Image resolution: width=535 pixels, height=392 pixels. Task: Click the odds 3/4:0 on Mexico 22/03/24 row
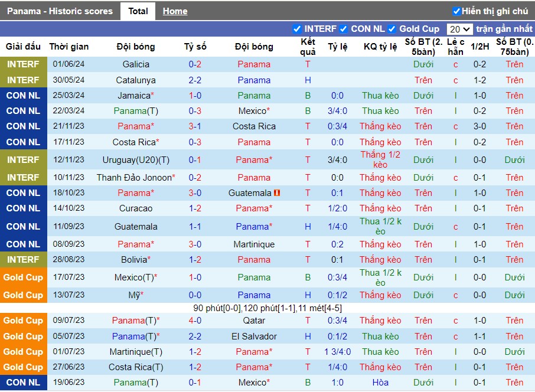point(337,111)
